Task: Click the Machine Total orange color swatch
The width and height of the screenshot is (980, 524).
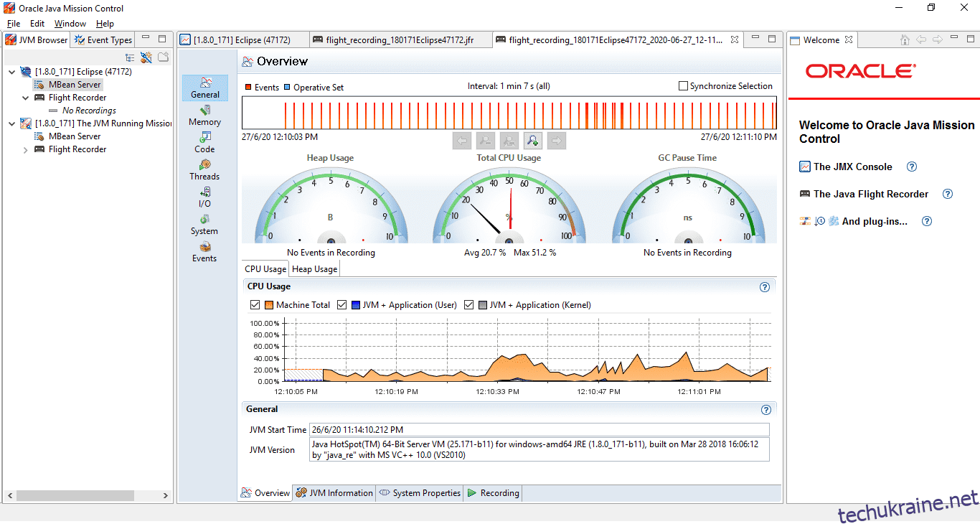Action: (x=269, y=305)
